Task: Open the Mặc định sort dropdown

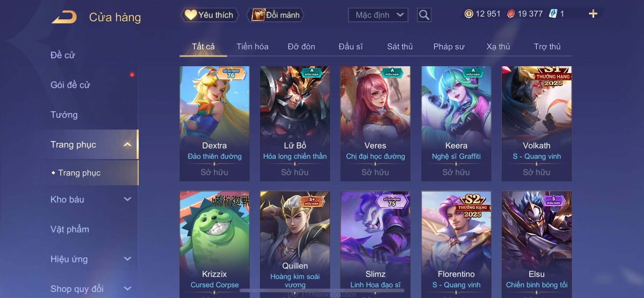Action: (378, 15)
